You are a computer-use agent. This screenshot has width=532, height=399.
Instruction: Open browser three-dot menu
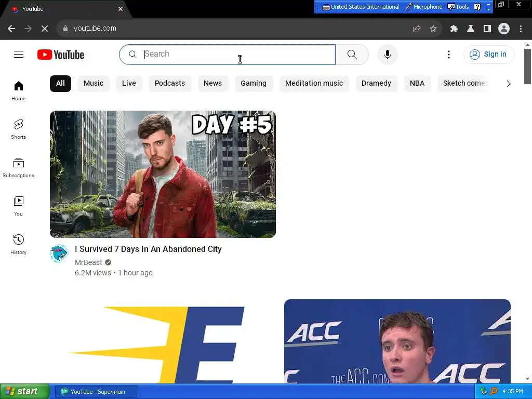[x=521, y=29]
